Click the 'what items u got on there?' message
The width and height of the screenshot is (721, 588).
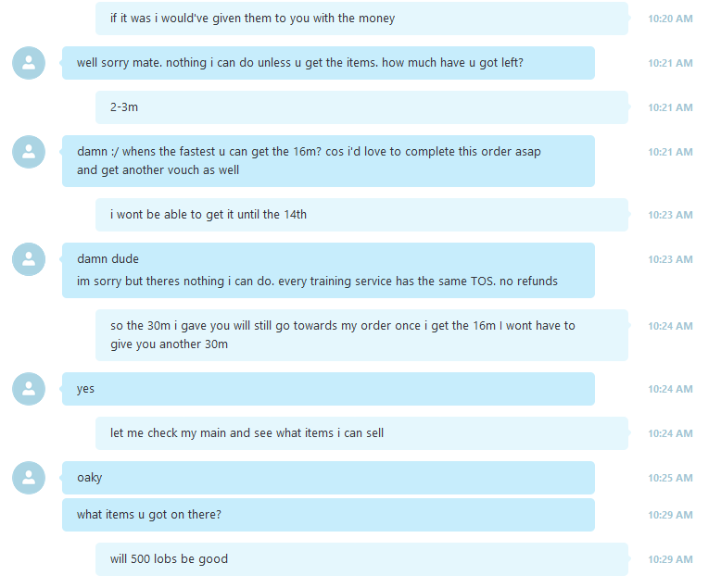click(328, 515)
